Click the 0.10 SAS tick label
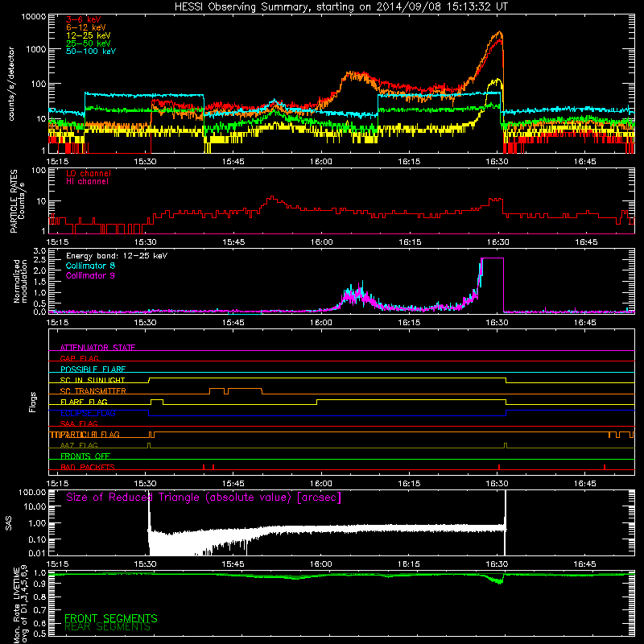This screenshot has height=644, width=644. point(37,539)
